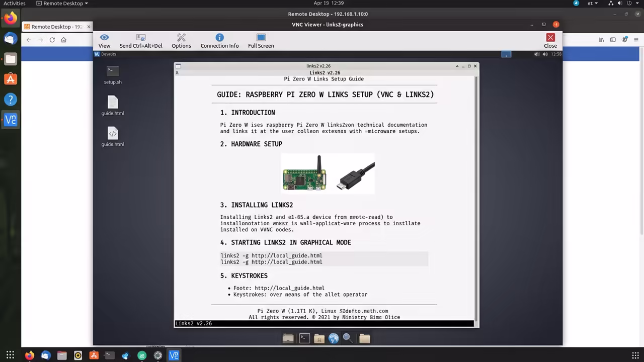
Task: Open Thunderbird mail from the left dock
Action: point(11,39)
